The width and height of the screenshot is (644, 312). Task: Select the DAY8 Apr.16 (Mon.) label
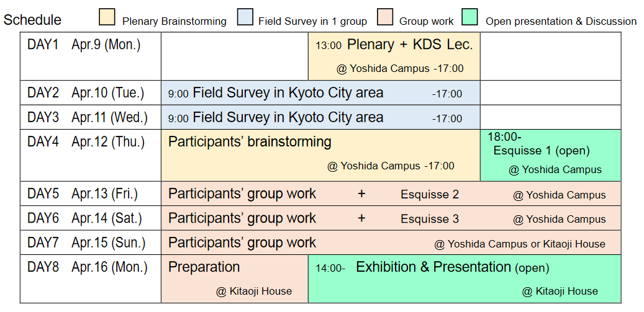pos(88,267)
